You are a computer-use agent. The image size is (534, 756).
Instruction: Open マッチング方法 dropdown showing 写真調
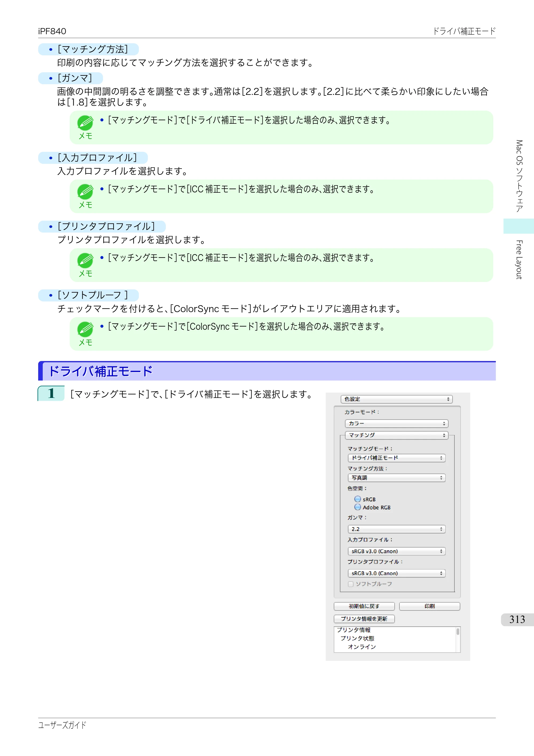396,478
